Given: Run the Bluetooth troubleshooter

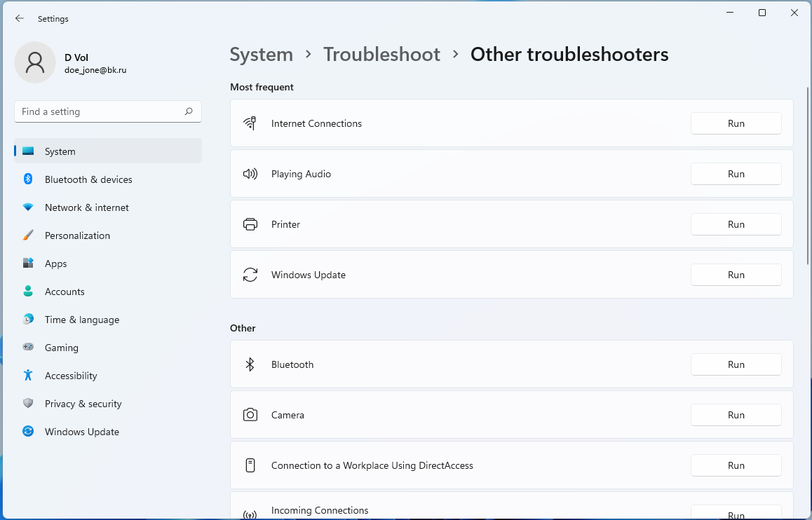Looking at the screenshot, I should (736, 364).
